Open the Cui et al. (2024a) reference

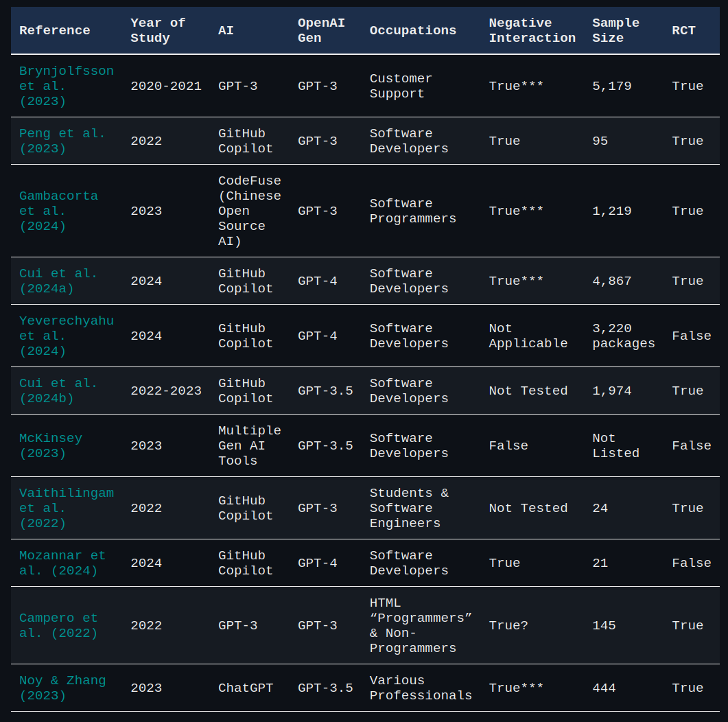(58, 281)
